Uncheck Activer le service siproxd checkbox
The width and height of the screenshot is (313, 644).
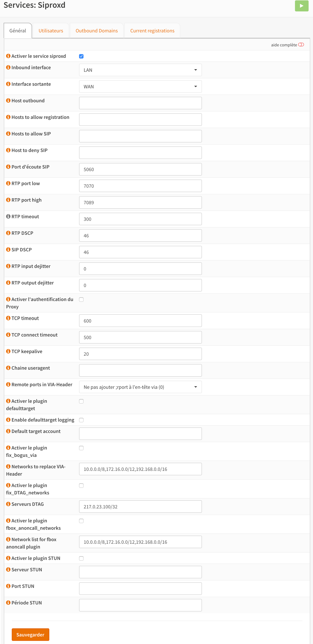tap(81, 56)
